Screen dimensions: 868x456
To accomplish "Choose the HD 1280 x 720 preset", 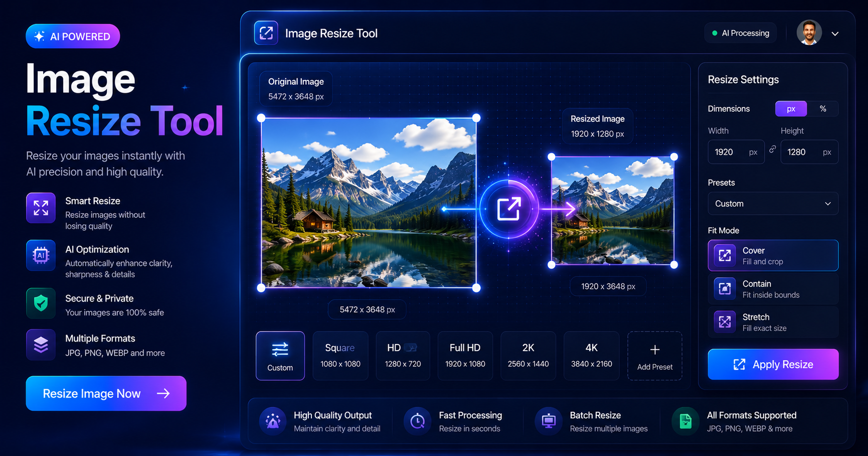I will [403, 356].
